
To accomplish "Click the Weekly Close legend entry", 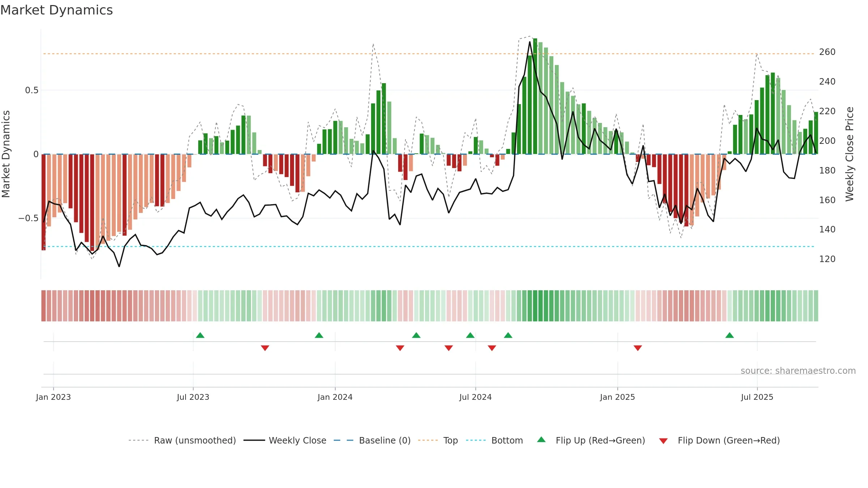I will pos(285,440).
